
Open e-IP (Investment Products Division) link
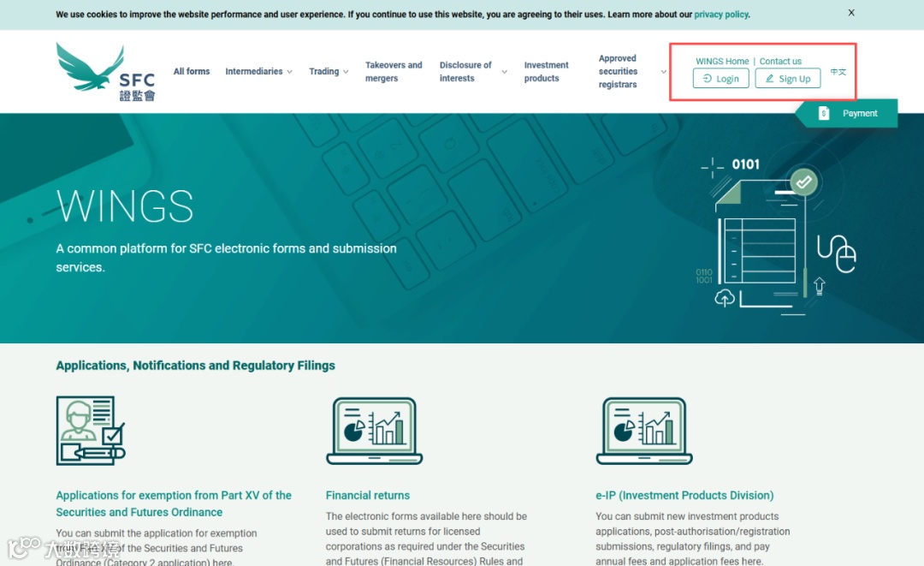coord(684,495)
